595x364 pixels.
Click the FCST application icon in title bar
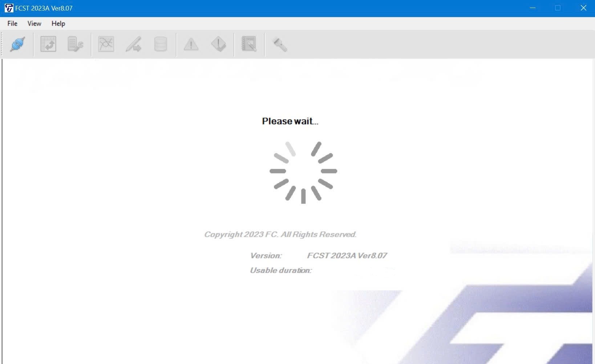tap(9, 8)
